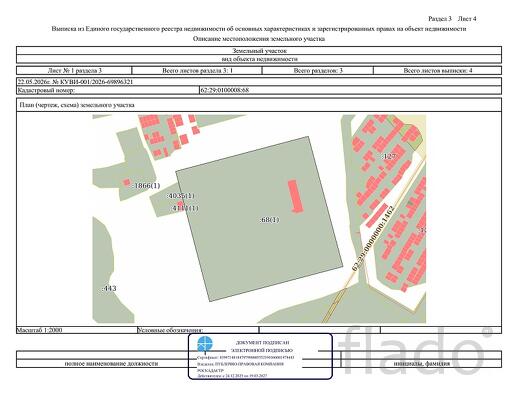518x400 pixels.
Task: Click the cell 'Всего разделов: 3'
Action: (x=318, y=70)
